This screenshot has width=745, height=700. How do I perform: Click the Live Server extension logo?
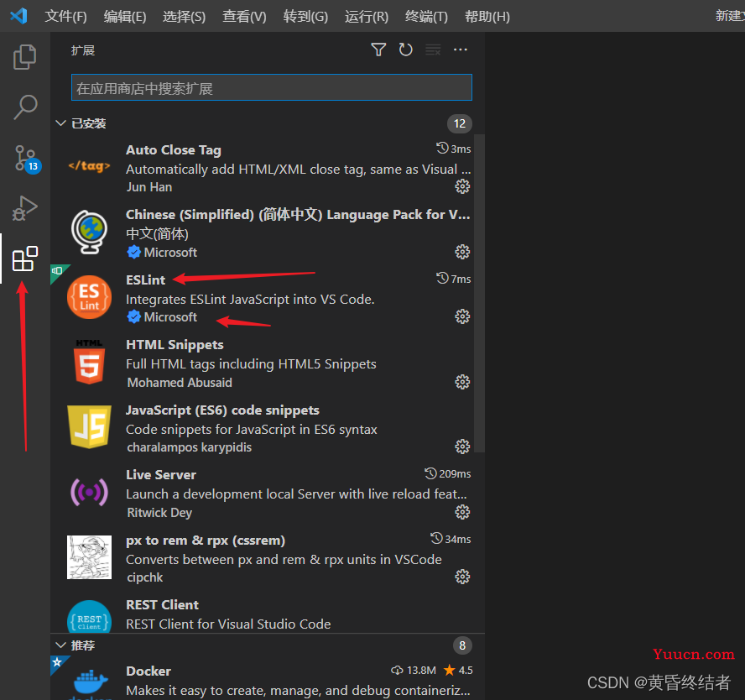tap(89, 492)
